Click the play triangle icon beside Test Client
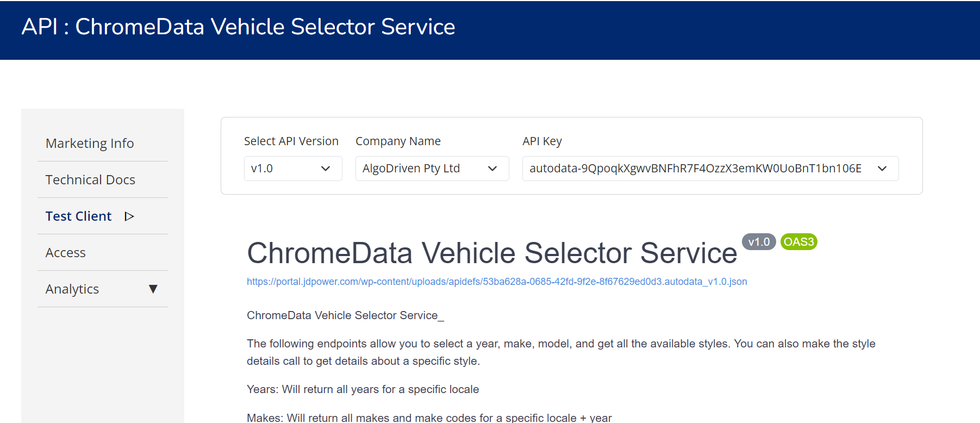This screenshot has width=980, height=423. click(129, 216)
